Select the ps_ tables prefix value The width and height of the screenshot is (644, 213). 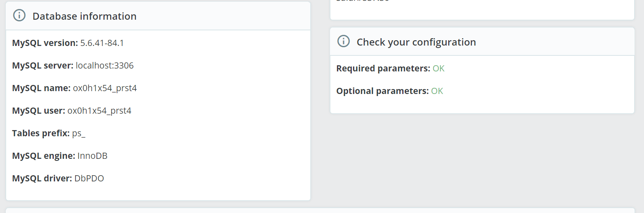(x=78, y=133)
